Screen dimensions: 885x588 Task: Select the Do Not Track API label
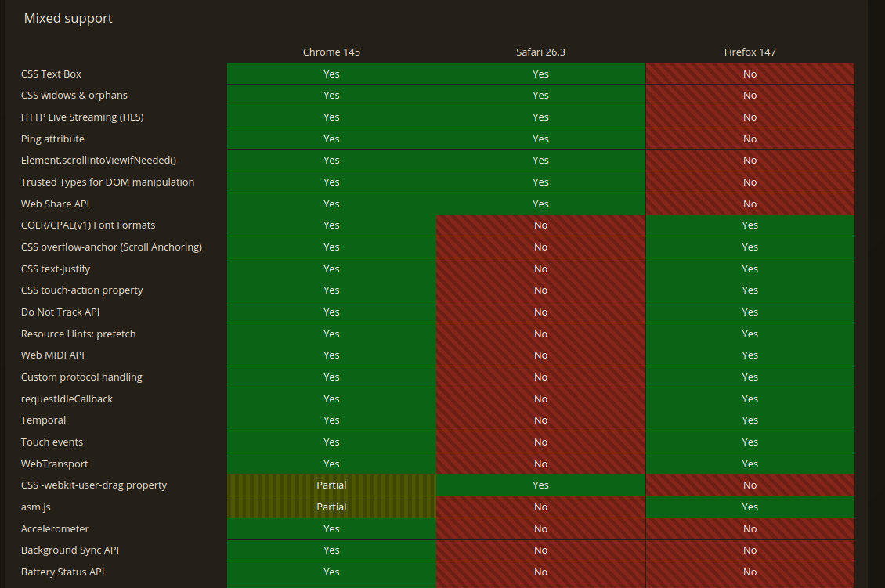coord(60,312)
